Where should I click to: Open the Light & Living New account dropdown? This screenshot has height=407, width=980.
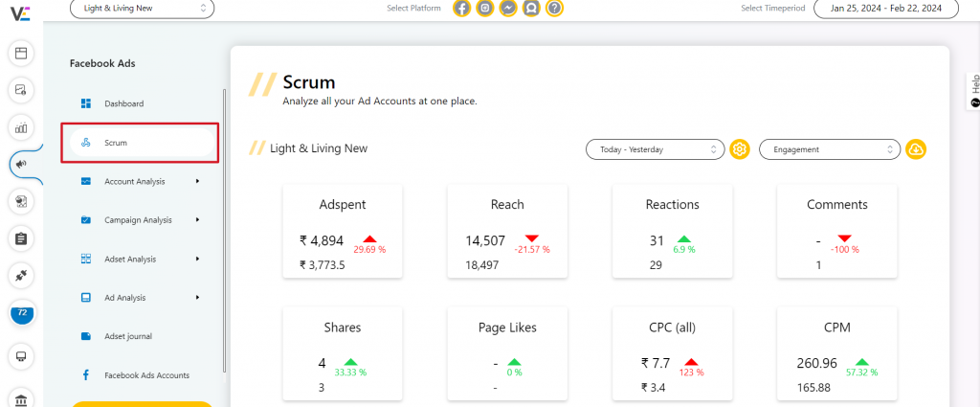(x=142, y=9)
